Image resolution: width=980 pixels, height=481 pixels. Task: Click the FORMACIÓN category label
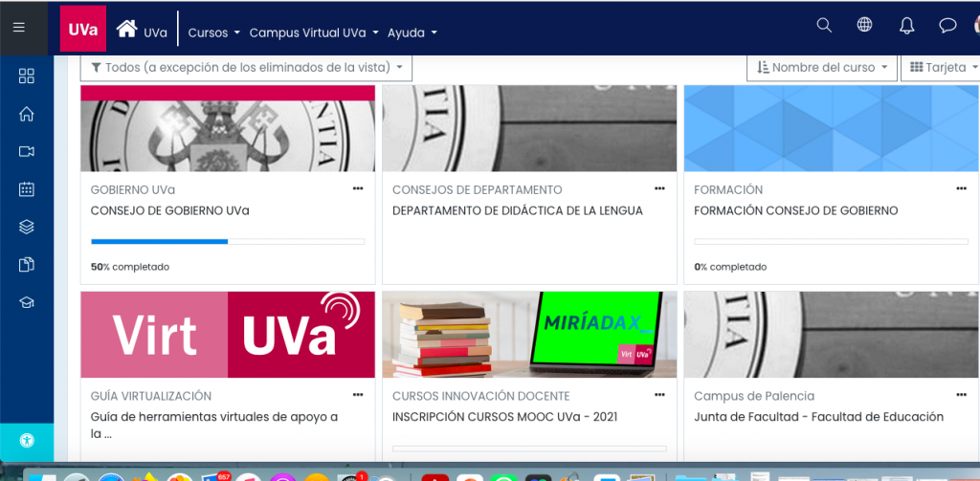pos(728,189)
